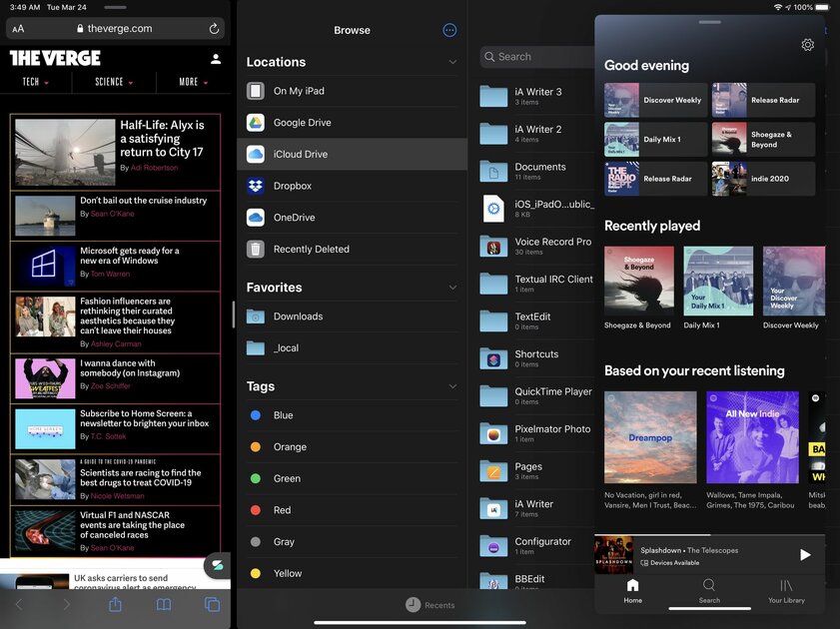Open the Configurator folder
This screenshot has height=629, width=840.
[x=536, y=546]
